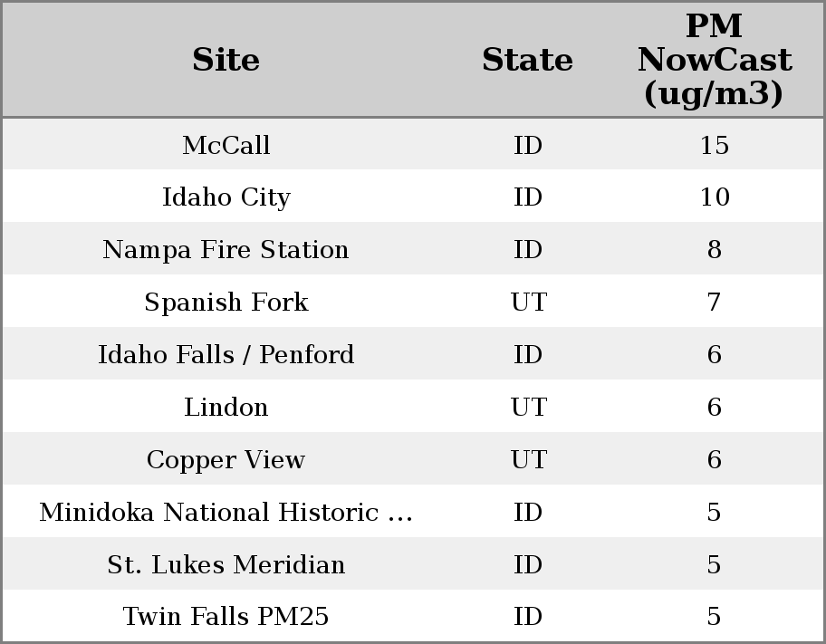Viewport: 826px width, 644px height.
Task: Click Idaho City's PM value of 10
Action: click(714, 197)
